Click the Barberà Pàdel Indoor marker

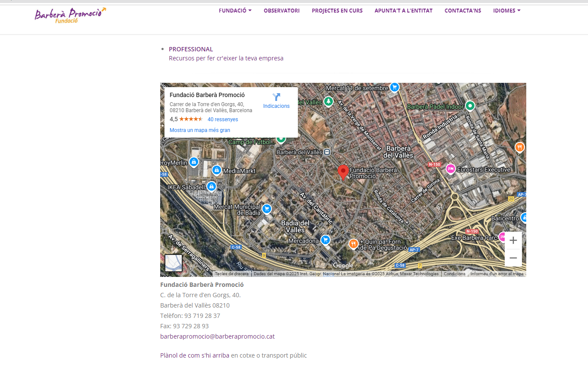[470, 106]
